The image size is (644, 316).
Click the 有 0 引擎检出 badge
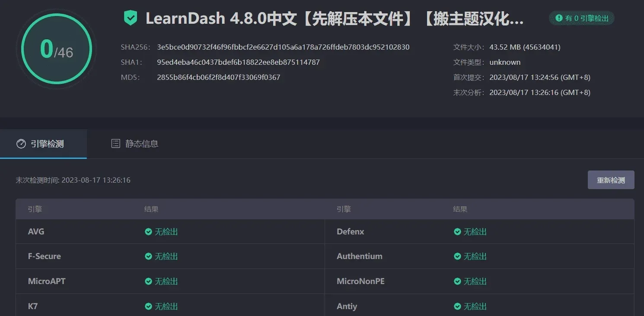[582, 18]
